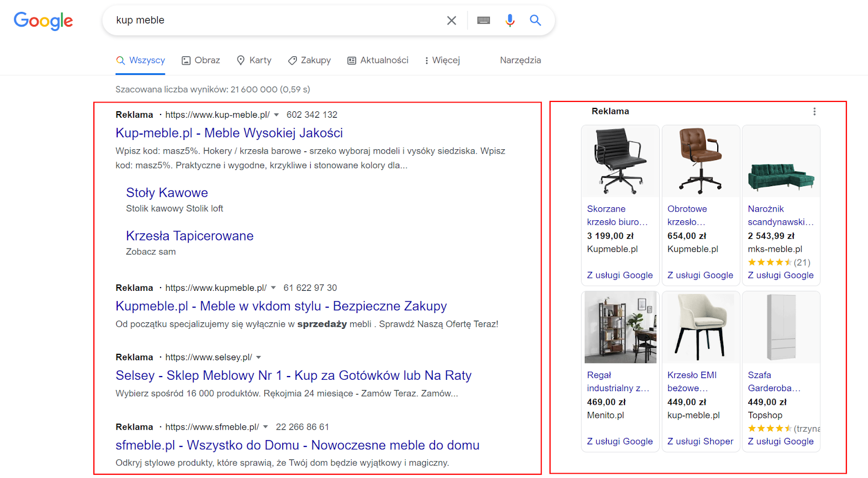868x478 pixels.
Task: Open 'Obrotowe krzesło…' product link
Action: (687, 215)
